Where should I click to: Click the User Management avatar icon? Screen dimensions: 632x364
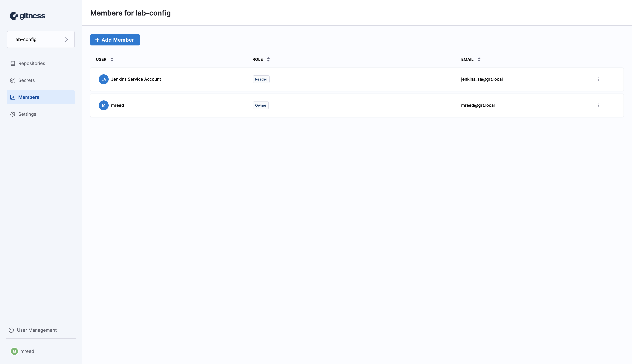[x=11, y=330]
